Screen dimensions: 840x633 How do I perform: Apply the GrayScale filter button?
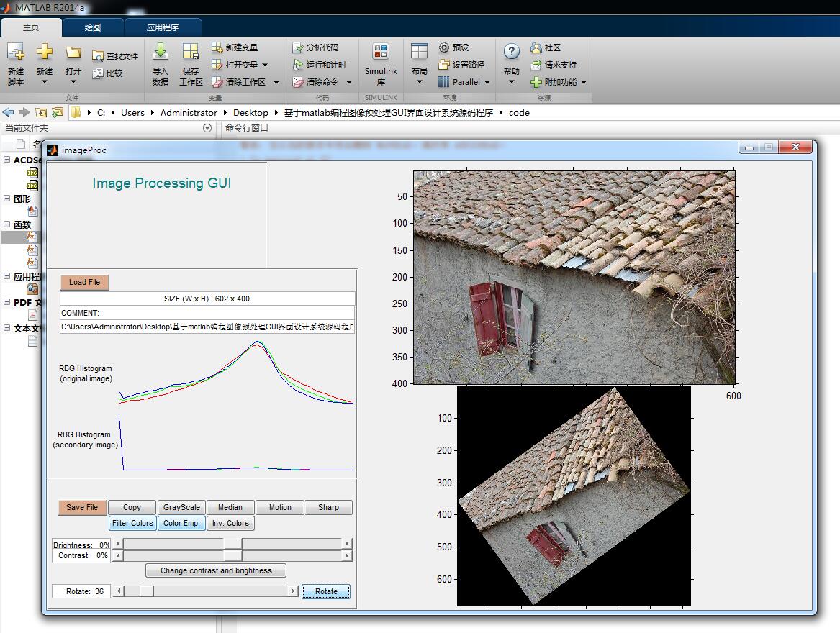[181, 507]
